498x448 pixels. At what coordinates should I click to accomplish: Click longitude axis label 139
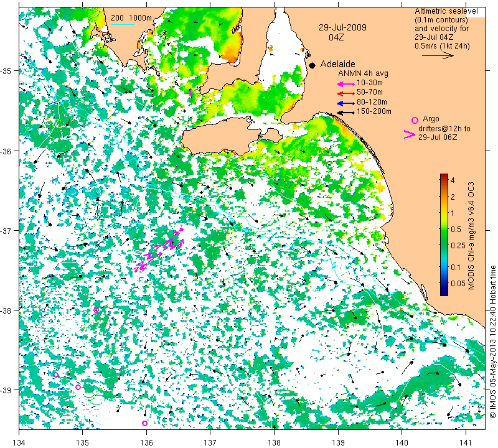point(338,442)
